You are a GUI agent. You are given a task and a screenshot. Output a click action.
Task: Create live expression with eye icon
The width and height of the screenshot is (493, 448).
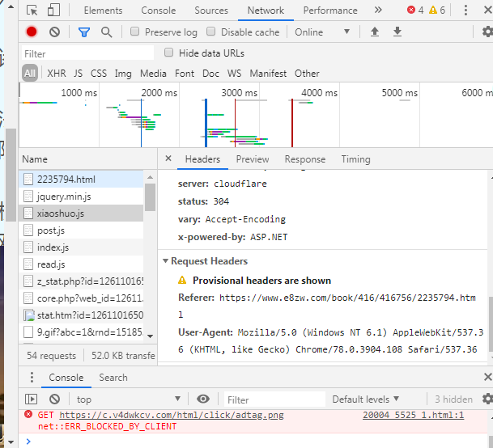coord(203,399)
